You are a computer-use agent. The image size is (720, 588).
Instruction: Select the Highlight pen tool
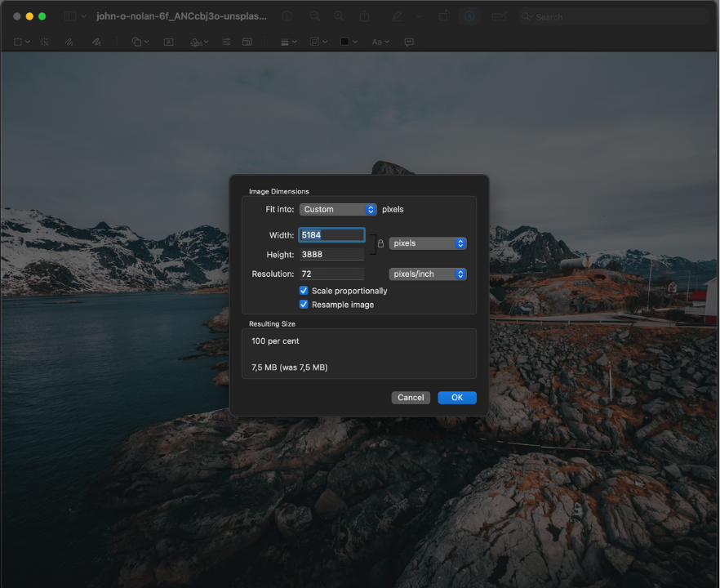[x=398, y=16]
